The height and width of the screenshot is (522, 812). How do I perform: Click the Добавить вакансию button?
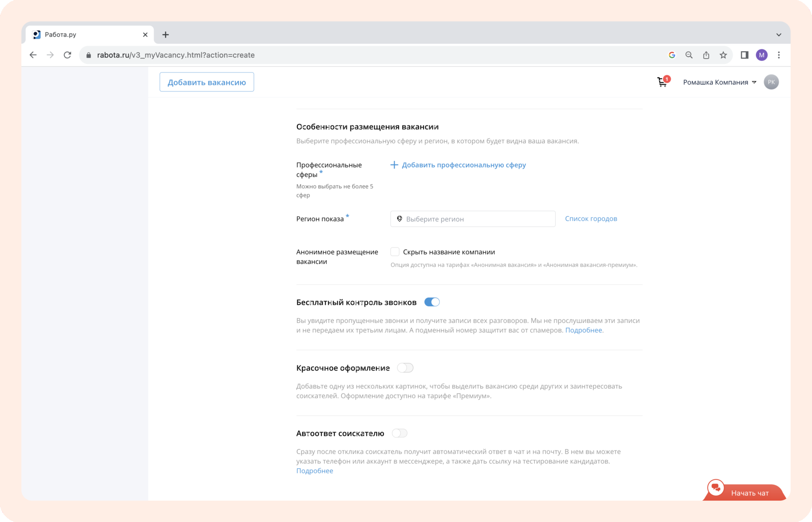(x=207, y=82)
